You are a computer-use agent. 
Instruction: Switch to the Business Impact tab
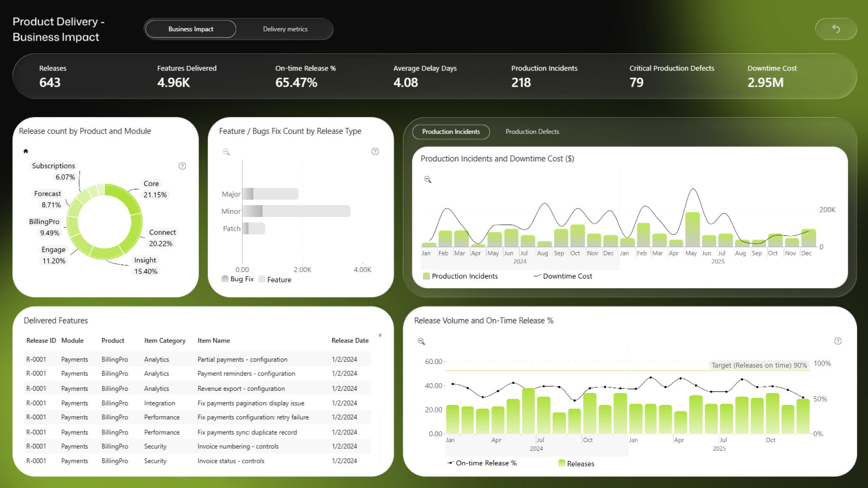point(191,29)
